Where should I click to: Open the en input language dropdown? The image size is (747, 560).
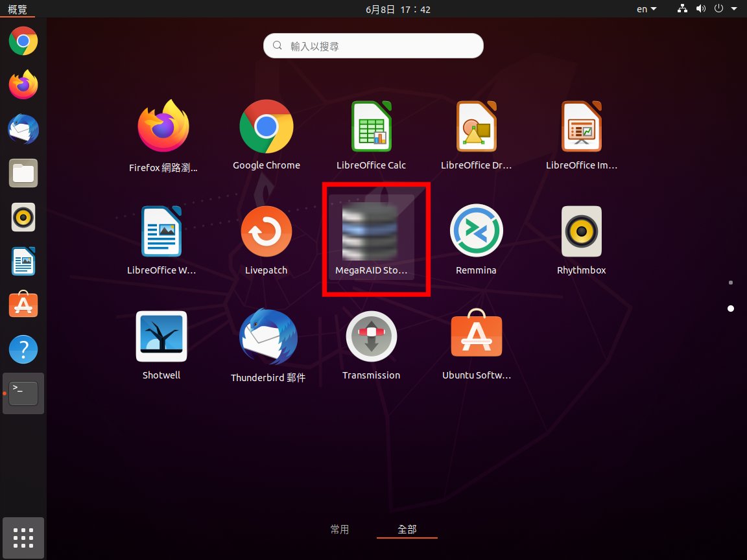[x=646, y=9]
